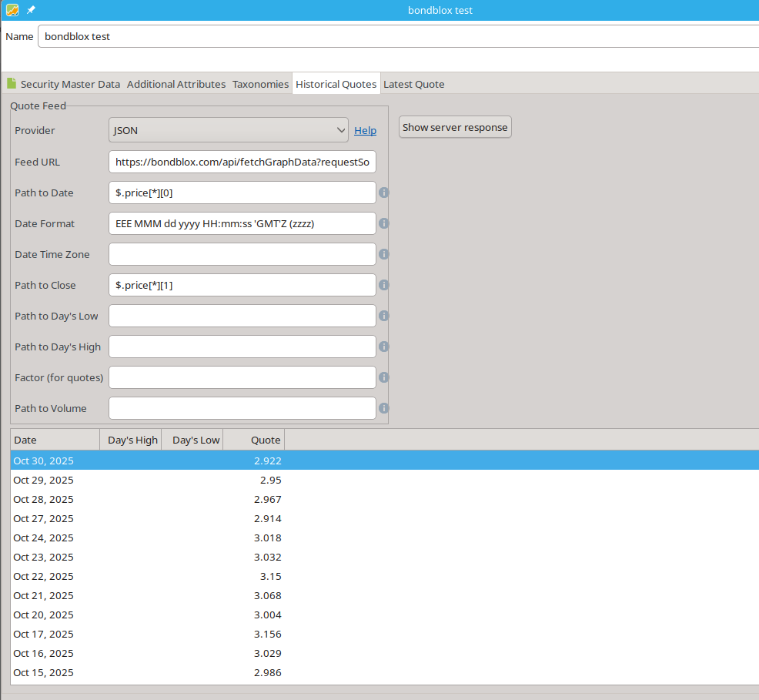Open the Provider dropdown showing JSON
This screenshot has height=700, width=759.
[229, 131]
